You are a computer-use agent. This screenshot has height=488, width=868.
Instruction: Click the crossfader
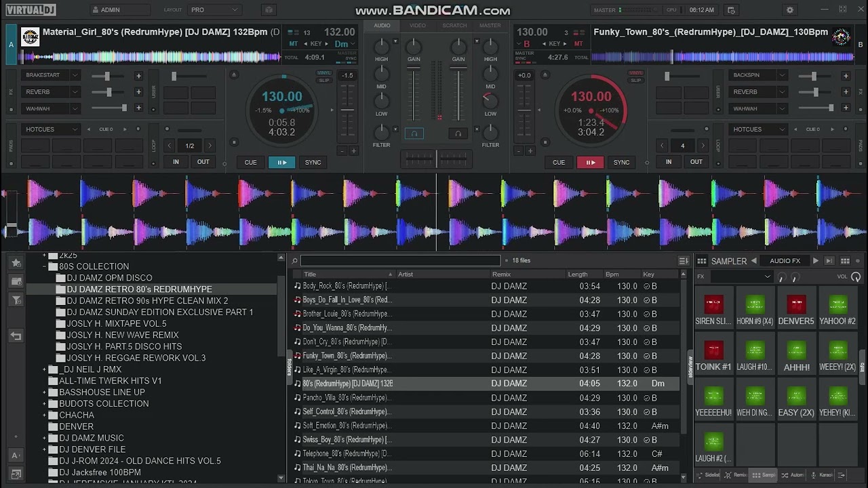tap(436, 159)
